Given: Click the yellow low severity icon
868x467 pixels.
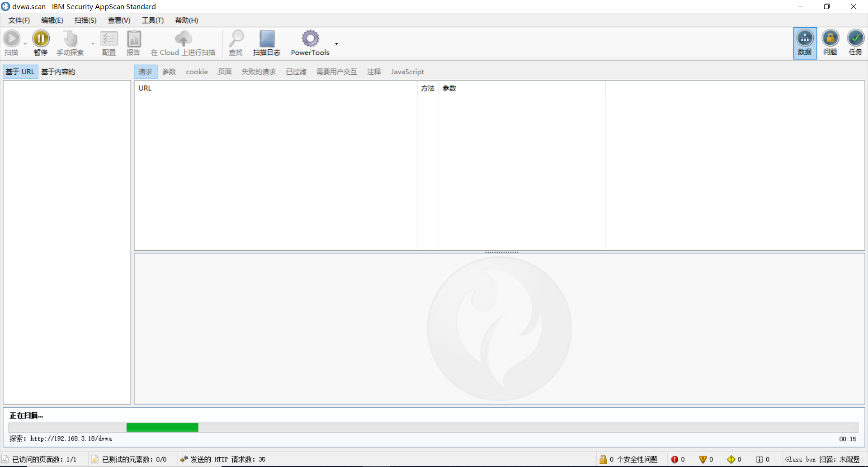Looking at the screenshot, I should (x=731, y=459).
